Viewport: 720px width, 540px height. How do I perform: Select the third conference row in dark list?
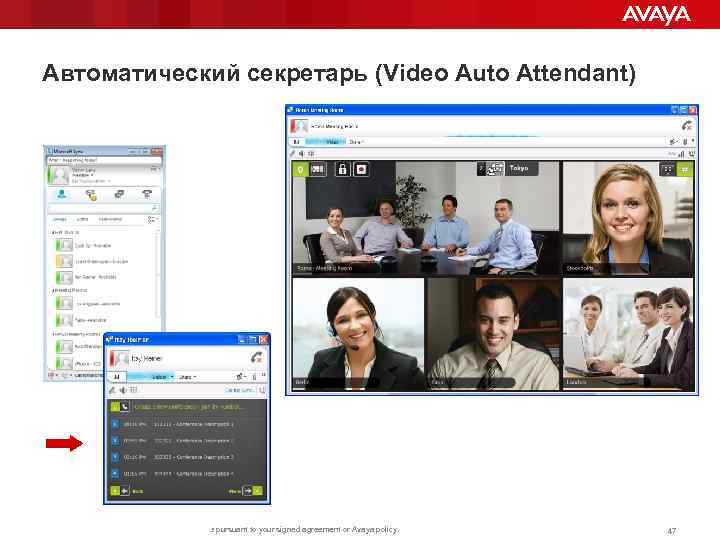[x=187, y=457]
